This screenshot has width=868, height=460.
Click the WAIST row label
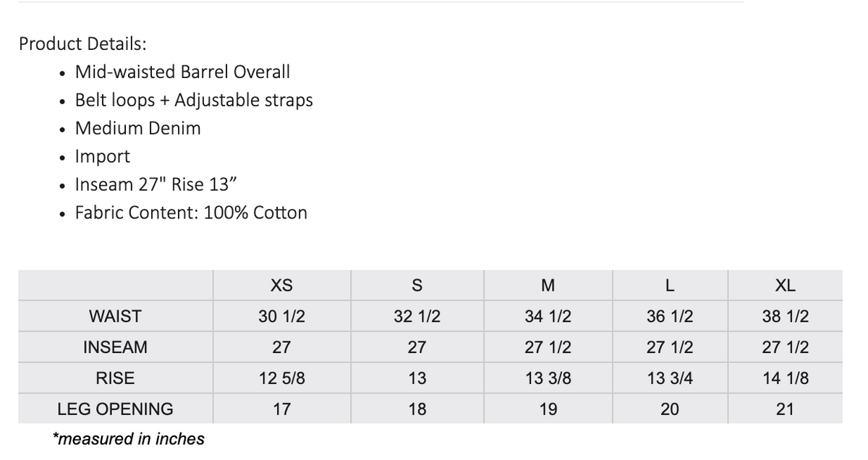click(x=115, y=316)
